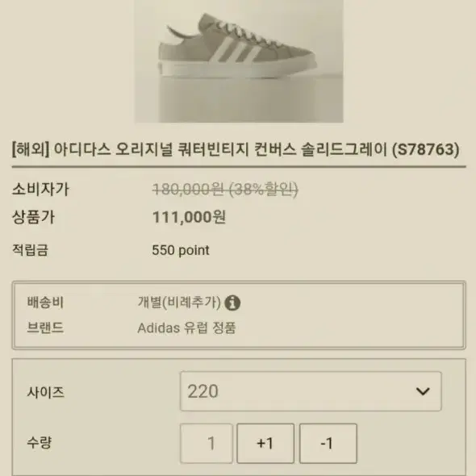This screenshot has height=476, width=476.
Task: Open the Adidas 유럽 정품 brand link
Action: coord(186,328)
